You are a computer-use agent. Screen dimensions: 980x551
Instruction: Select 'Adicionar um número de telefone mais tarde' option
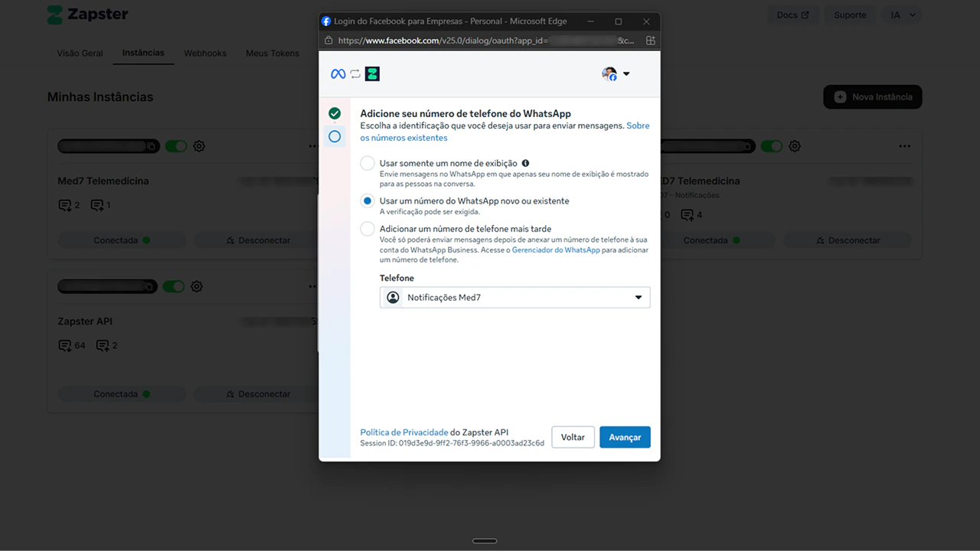pyautogui.click(x=367, y=229)
